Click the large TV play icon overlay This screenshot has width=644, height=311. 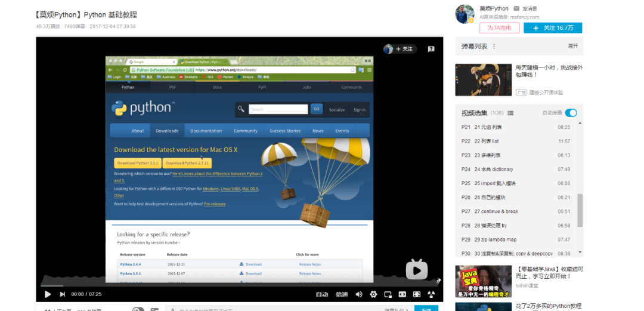(417, 269)
